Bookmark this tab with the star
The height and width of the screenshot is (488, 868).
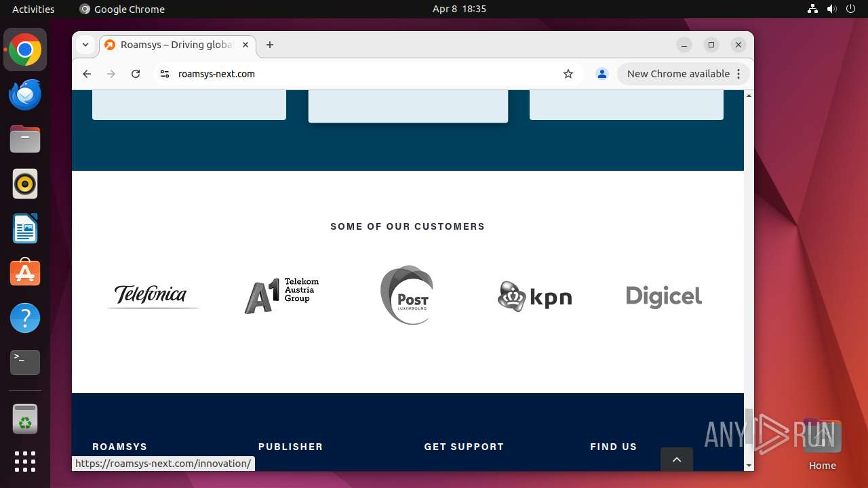pyautogui.click(x=568, y=74)
